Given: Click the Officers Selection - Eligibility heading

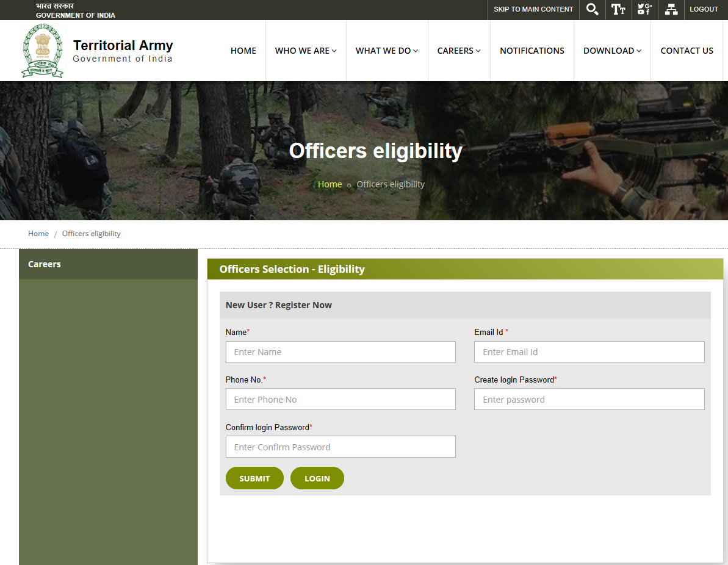Looking at the screenshot, I should (292, 269).
